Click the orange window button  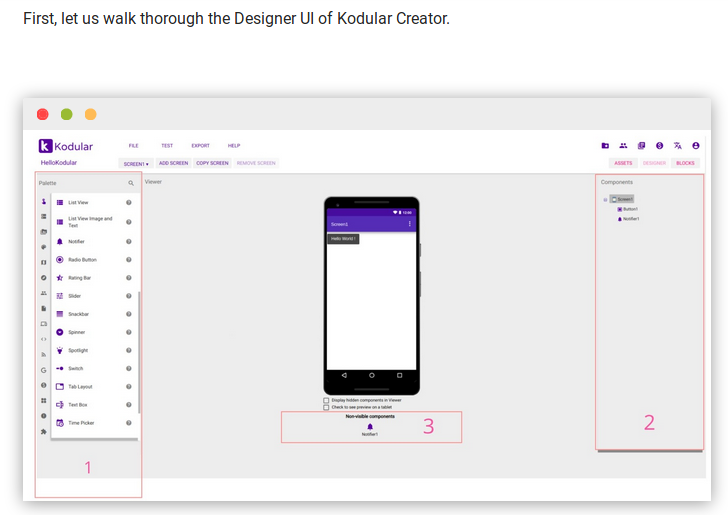pyautogui.click(x=91, y=114)
